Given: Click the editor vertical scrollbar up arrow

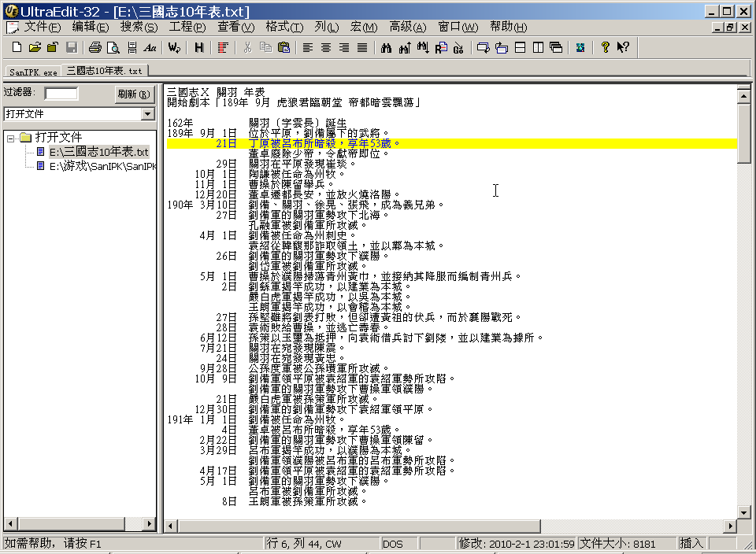Looking at the screenshot, I should click(743, 96).
